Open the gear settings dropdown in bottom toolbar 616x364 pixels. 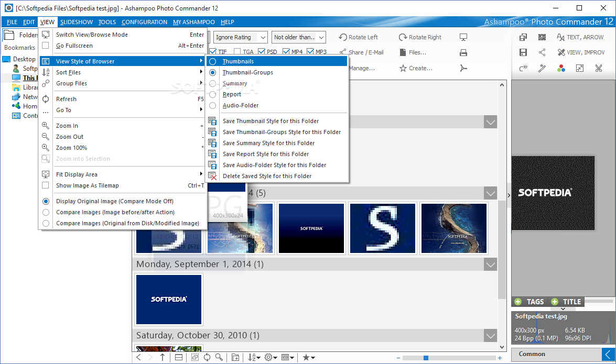coord(271,357)
